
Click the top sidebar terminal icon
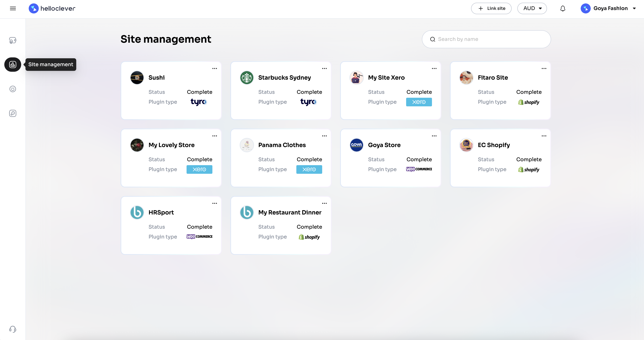13,40
